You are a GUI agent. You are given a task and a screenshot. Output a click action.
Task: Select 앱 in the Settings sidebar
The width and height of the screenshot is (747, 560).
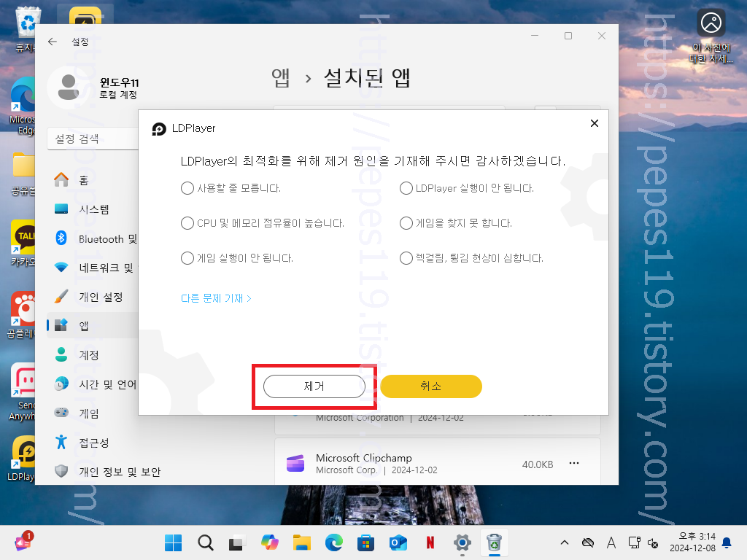coord(93,326)
